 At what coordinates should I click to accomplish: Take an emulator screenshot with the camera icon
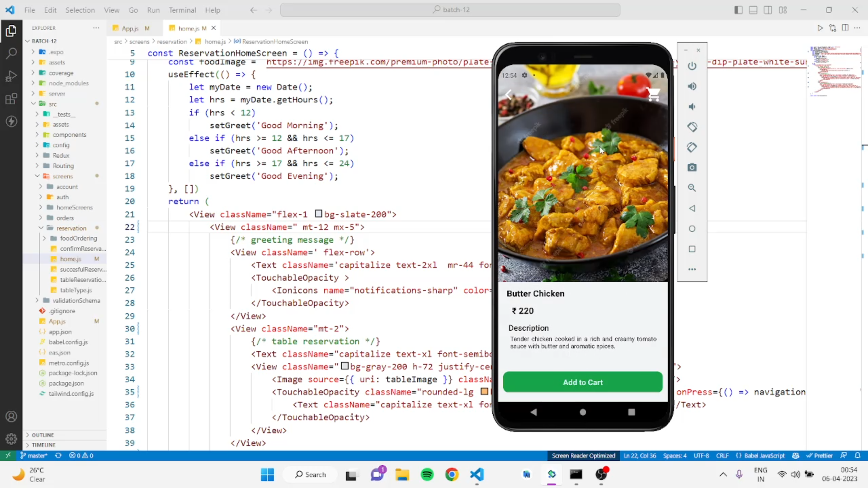[692, 168]
